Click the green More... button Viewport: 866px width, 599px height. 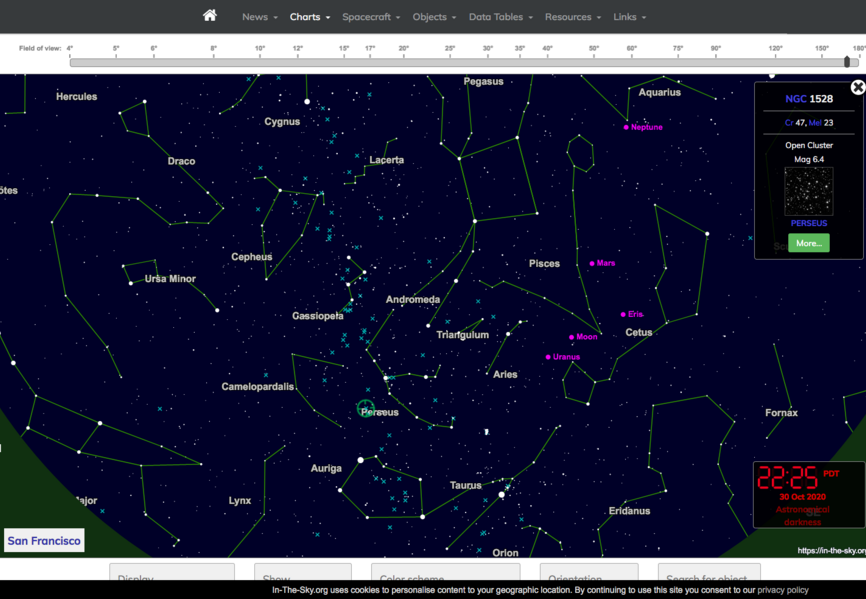click(x=809, y=243)
